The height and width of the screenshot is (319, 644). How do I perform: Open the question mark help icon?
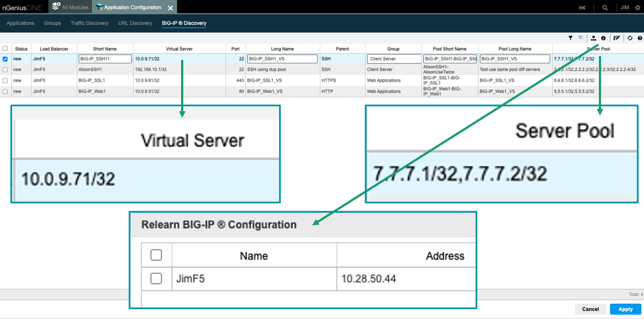[x=640, y=38]
